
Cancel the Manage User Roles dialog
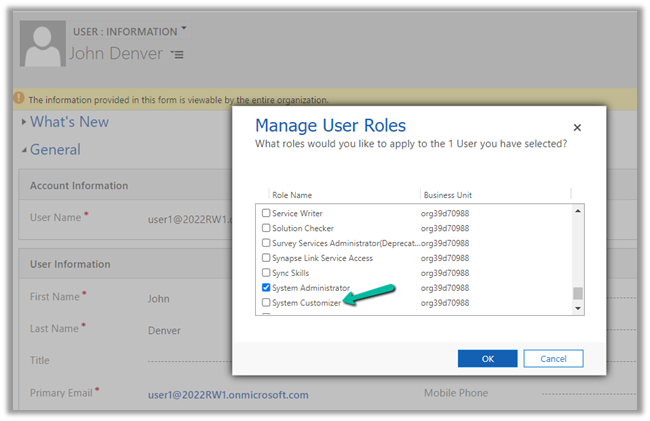pyautogui.click(x=553, y=358)
